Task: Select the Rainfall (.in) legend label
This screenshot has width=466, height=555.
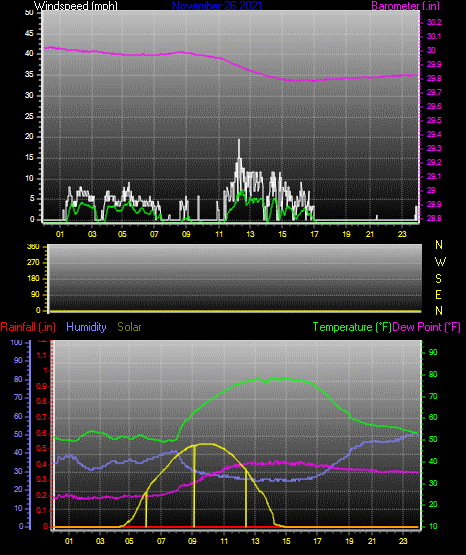Action: coord(28,327)
